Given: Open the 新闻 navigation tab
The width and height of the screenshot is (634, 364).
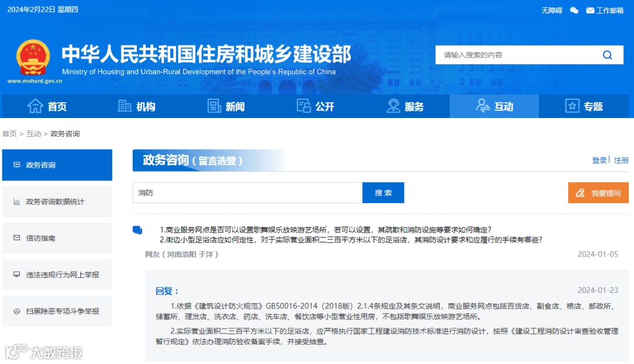Looking at the screenshot, I should coord(225,106).
